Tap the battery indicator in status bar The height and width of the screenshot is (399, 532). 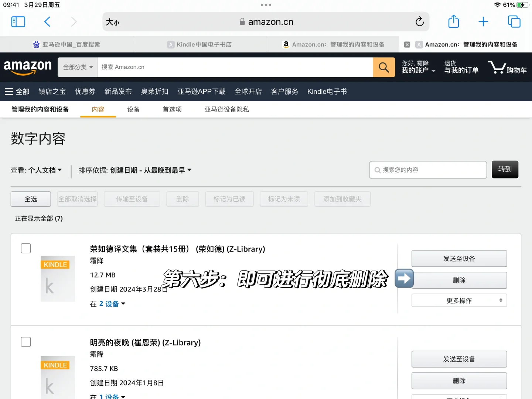tap(523, 5)
